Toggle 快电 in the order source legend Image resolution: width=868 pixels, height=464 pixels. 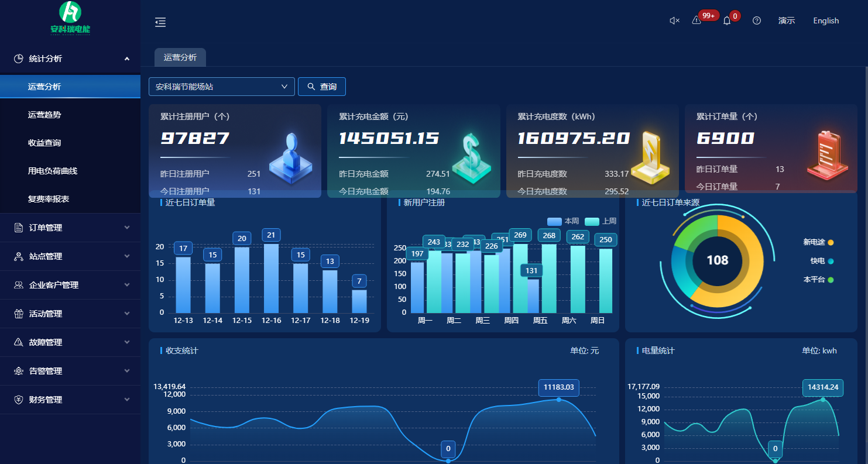(x=822, y=261)
